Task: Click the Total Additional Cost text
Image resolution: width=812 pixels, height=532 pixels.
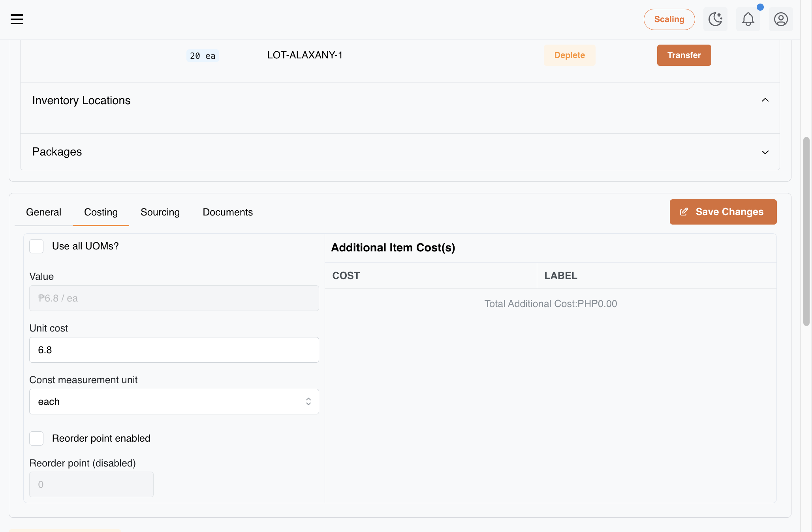Action: coord(551,304)
